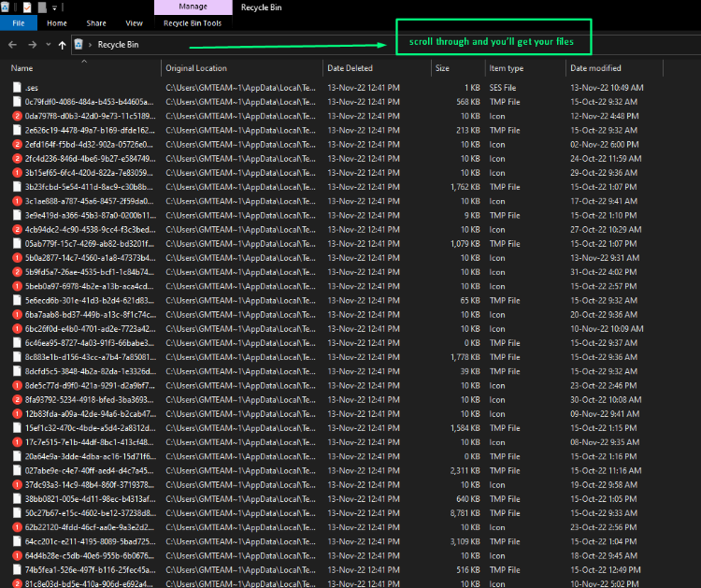Sort by Date Deleted column
701x588 pixels.
pos(350,68)
